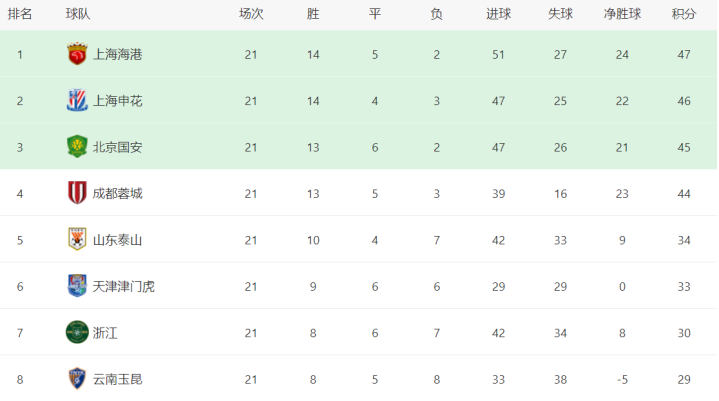The image size is (719, 401).
Task: Click the Tianjin Jinmen Tiger (天津津门虎) logo
Action: (77, 286)
